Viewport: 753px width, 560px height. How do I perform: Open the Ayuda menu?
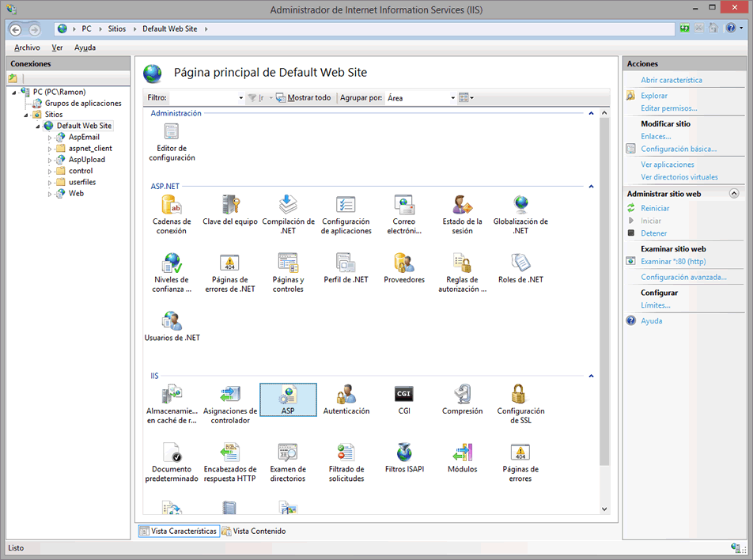[x=85, y=47]
